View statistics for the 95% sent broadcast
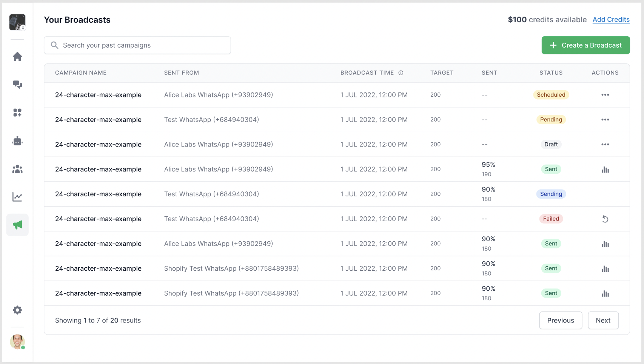The image size is (644, 364). click(605, 170)
